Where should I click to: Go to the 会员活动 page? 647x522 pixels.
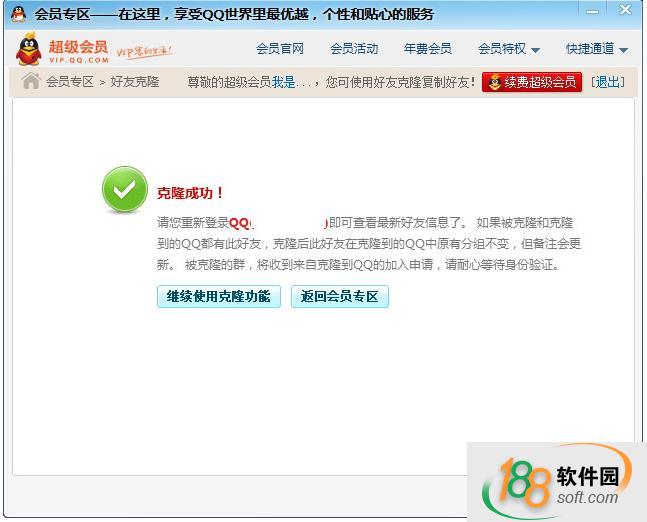354,49
